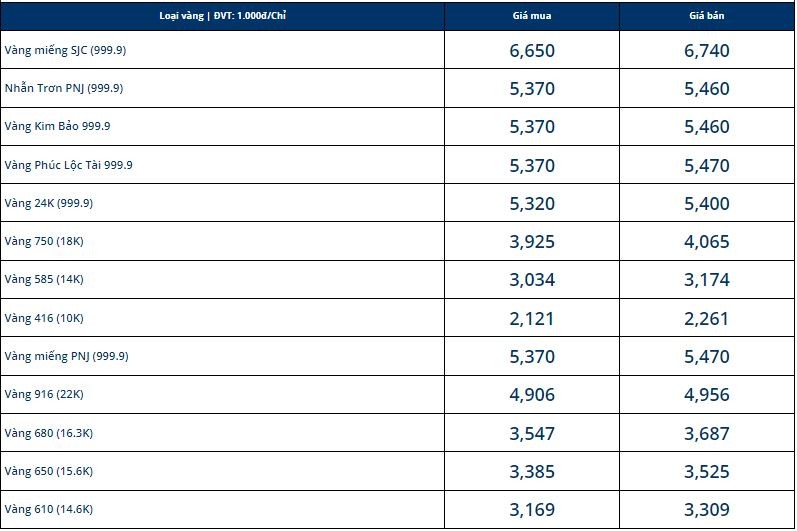Image resolution: width=797 pixels, height=531 pixels.
Task: Click the Vàng Kim Bảo 999.9 label
Action: (58, 126)
